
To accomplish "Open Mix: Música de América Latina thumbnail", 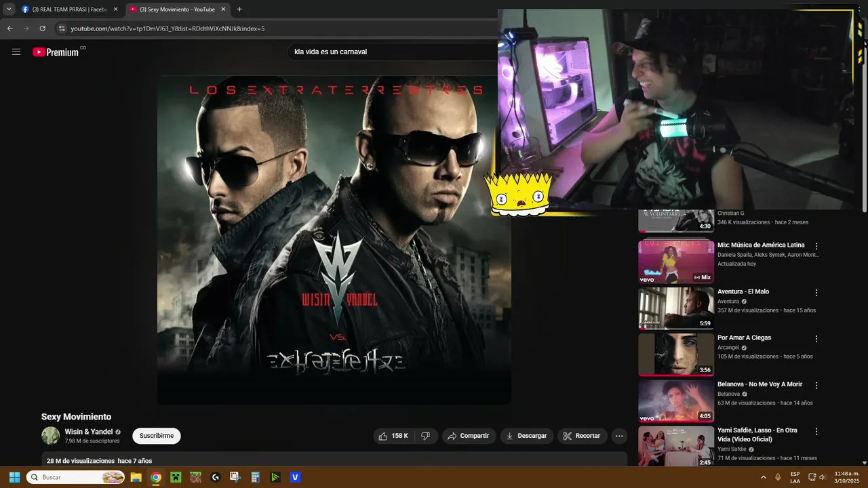I will [x=676, y=262].
